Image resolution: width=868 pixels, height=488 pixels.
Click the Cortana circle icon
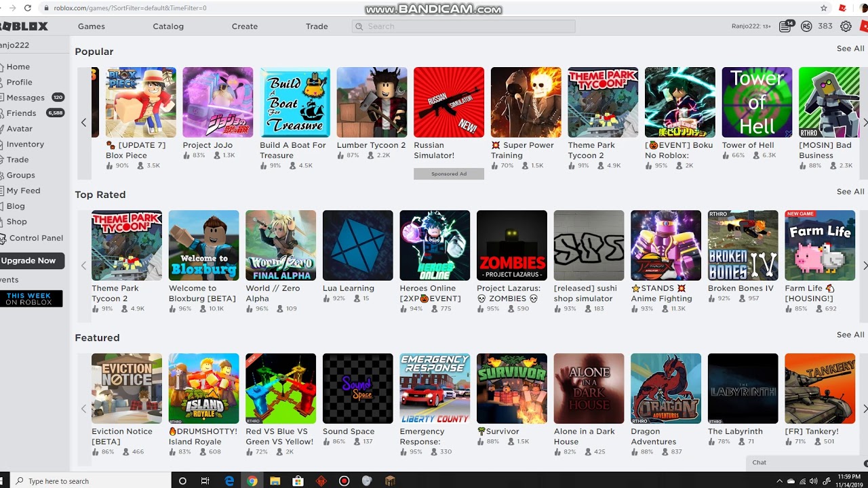tap(182, 481)
